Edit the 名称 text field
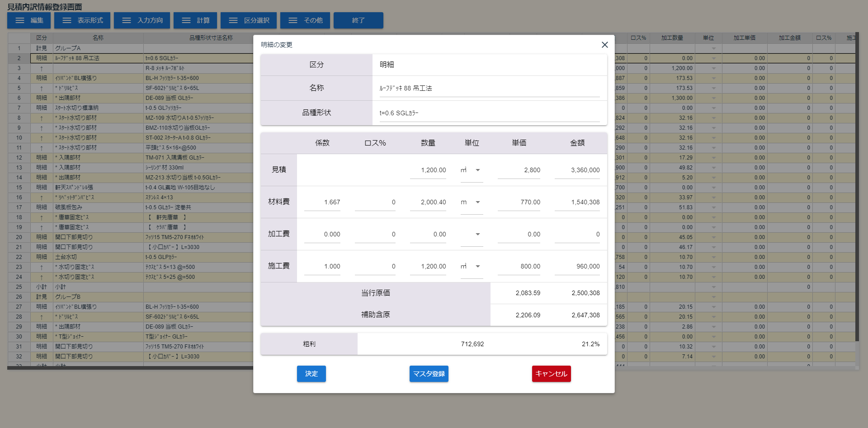868x428 pixels. click(x=489, y=89)
